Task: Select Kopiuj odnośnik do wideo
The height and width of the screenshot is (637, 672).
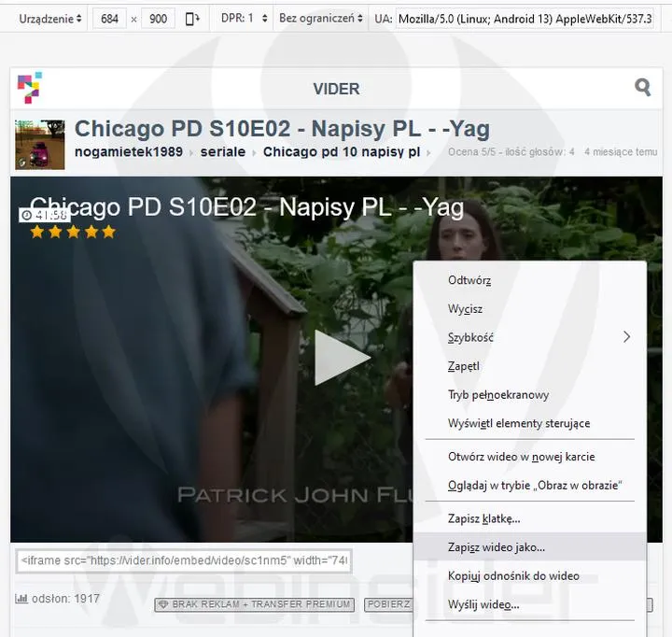Action: tap(513, 576)
